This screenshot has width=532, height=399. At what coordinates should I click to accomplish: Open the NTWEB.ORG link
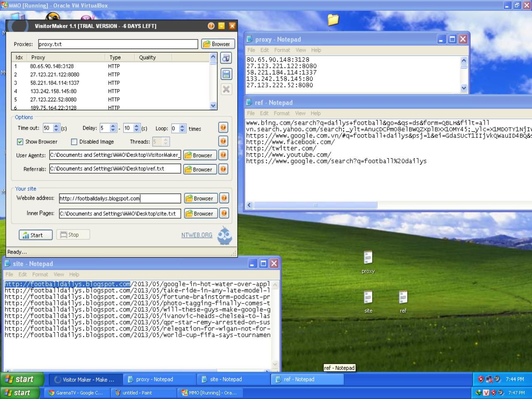tap(197, 235)
